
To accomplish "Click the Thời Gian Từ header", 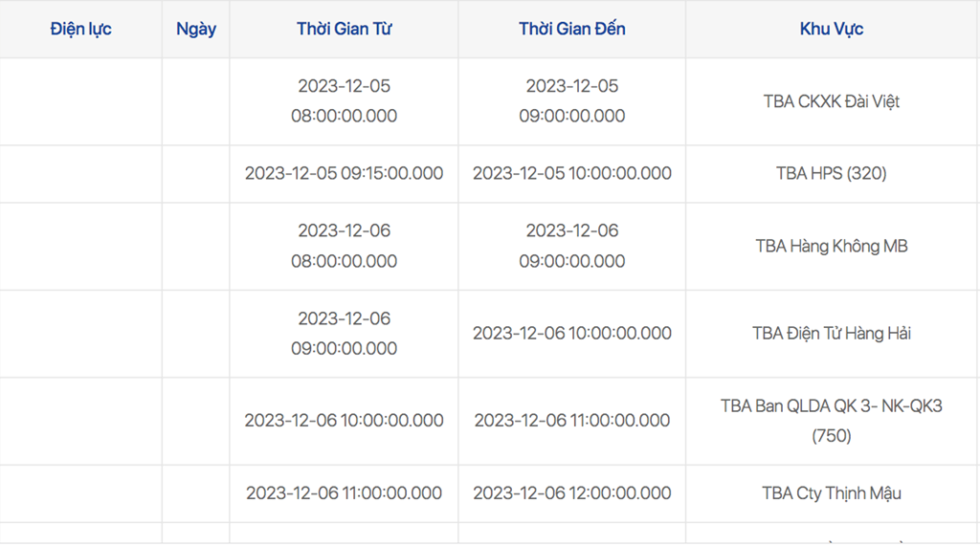I will 344,29.
